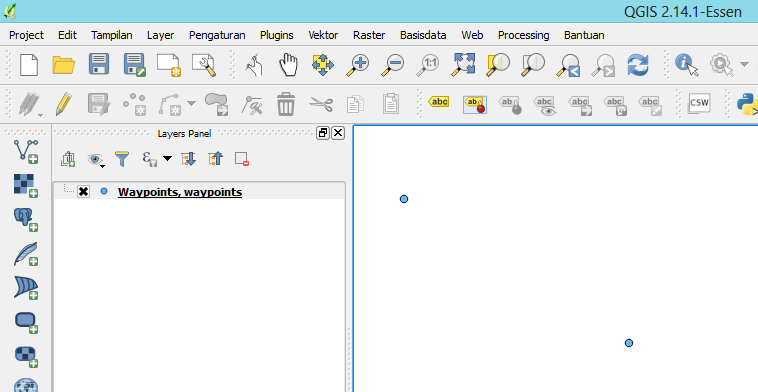758x392 pixels.
Task: Click Show/Hide Labels eye icon
Action: tap(545, 105)
